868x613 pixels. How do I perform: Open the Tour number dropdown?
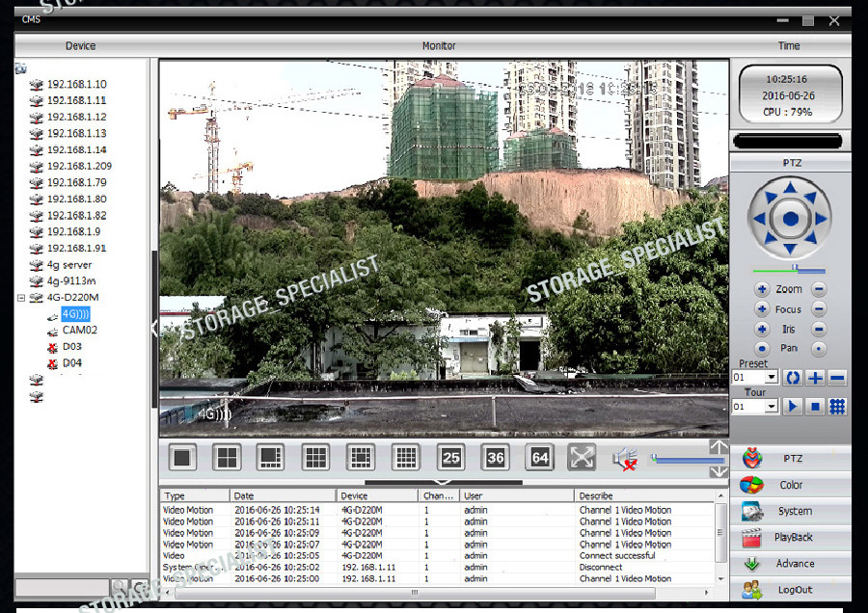click(x=772, y=407)
